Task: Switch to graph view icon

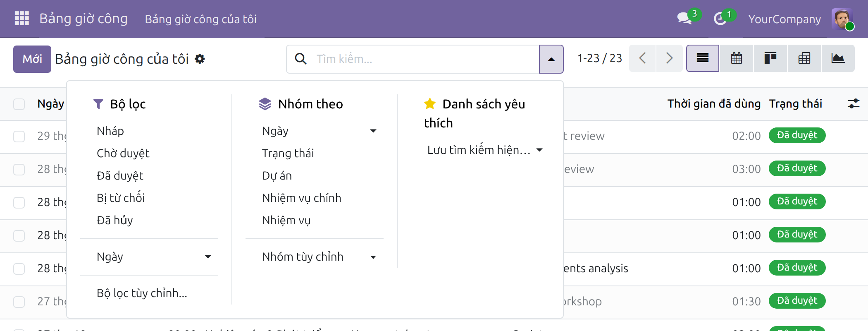Action: (838, 58)
